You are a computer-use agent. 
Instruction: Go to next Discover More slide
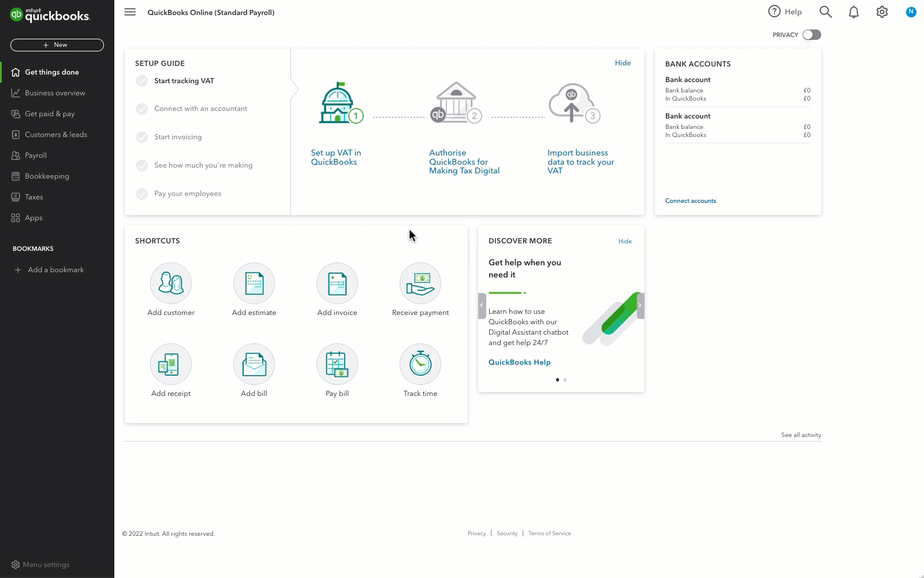tap(640, 306)
